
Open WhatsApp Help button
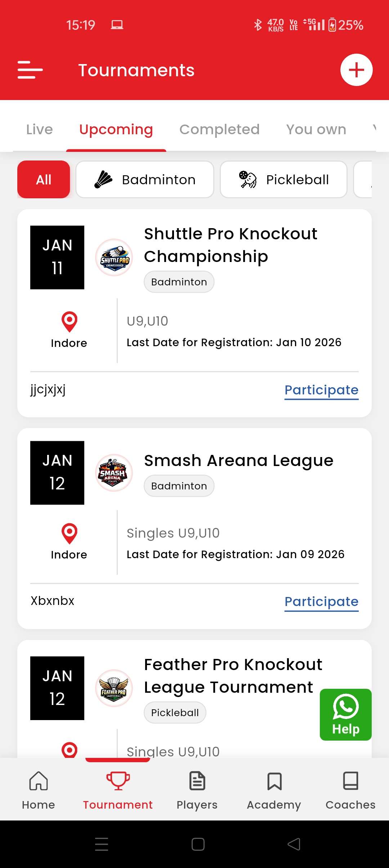click(x=345, y=714)
